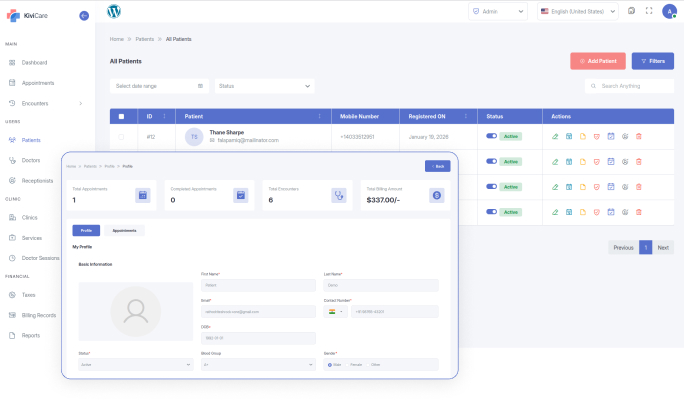Image resolution: width=684 pixels, height=400 pixels.
Task: Toggle Thane Sharpe's active status switch
Action: tap(492, 136)
